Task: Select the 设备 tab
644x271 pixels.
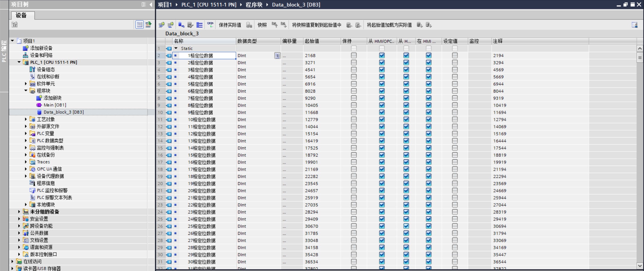Action: click(21, 15)
